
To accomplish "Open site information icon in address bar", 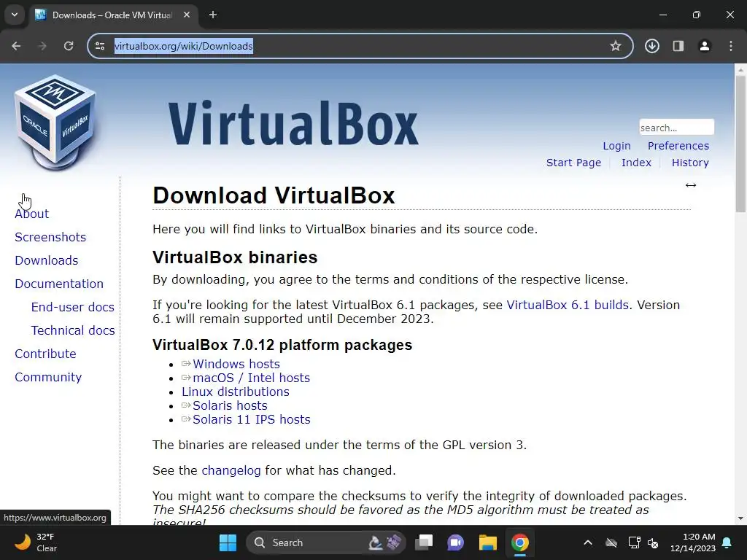I will [x=100, y=46].
